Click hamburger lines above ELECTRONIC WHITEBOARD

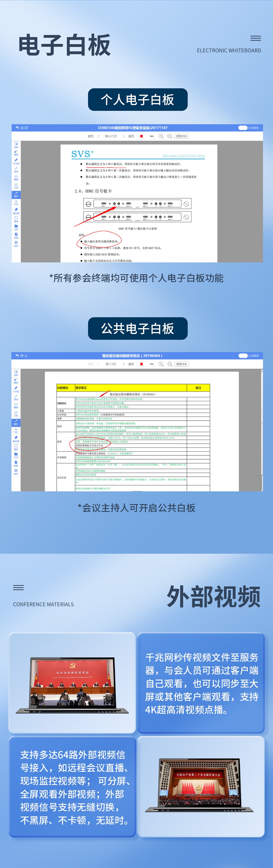[x=255, y=38]
